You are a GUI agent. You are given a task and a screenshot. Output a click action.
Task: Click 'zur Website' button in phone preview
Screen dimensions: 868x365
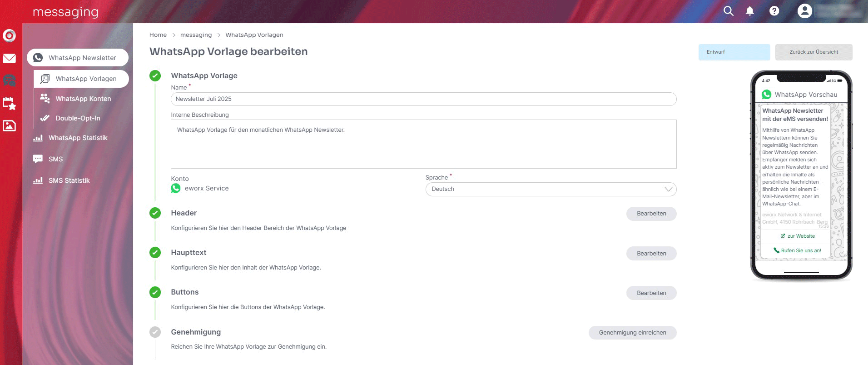798,236
